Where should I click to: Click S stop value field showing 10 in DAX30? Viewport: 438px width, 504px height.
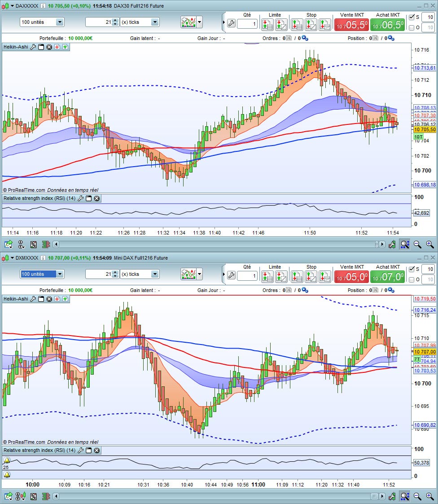point(428,18)
